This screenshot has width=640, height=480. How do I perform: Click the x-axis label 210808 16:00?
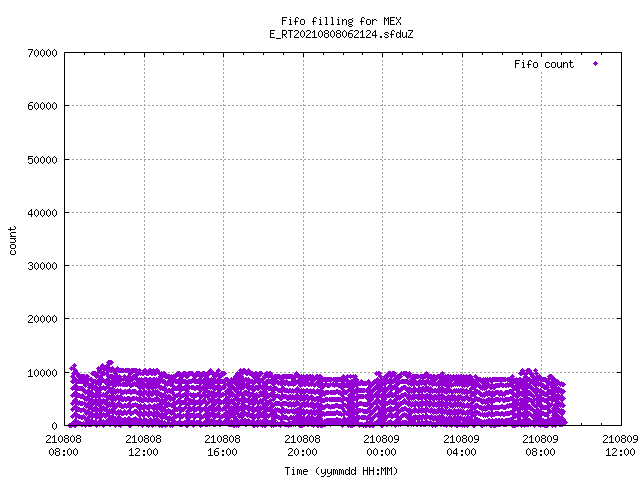tap(222, 446)
